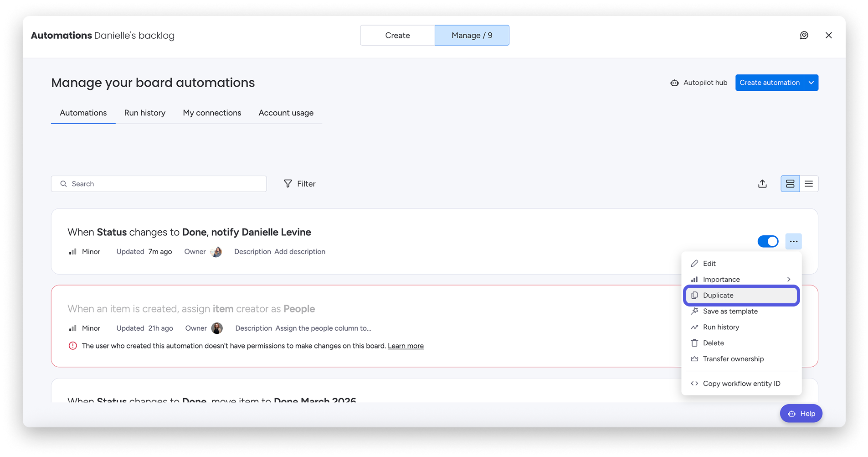This screenshot has width=868, height=457.
Task: Expand the Importance submenu
Action: pos(741,280)
